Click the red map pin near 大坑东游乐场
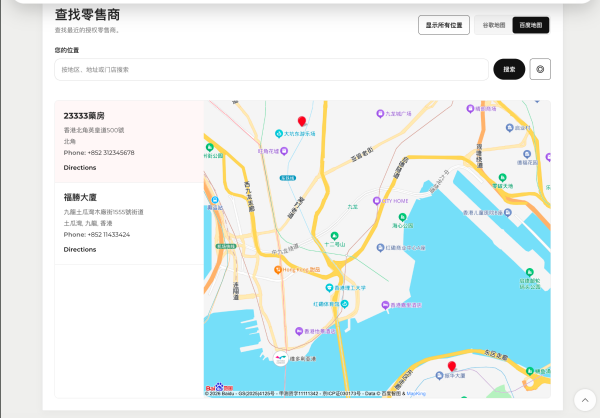Image resolution: width=600 pixels, height=418 pixels. [302, 121]
